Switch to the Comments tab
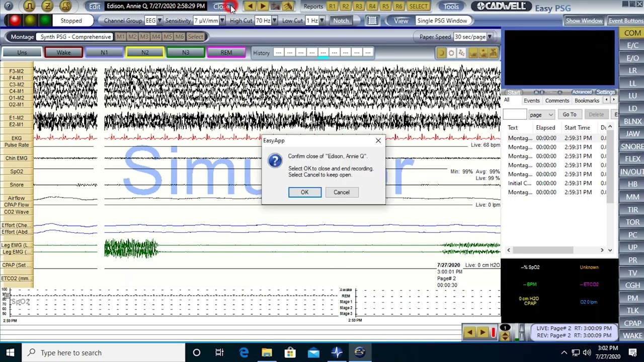This screenshot has width=644, height=362. coord(557,101)
